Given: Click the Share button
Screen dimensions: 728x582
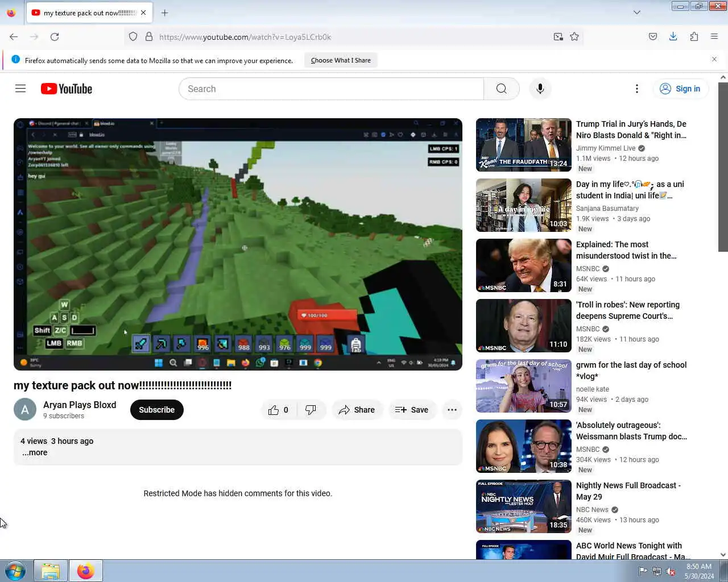Looking at the screenshot, I should pyautogui.click(x=357, y=410).
